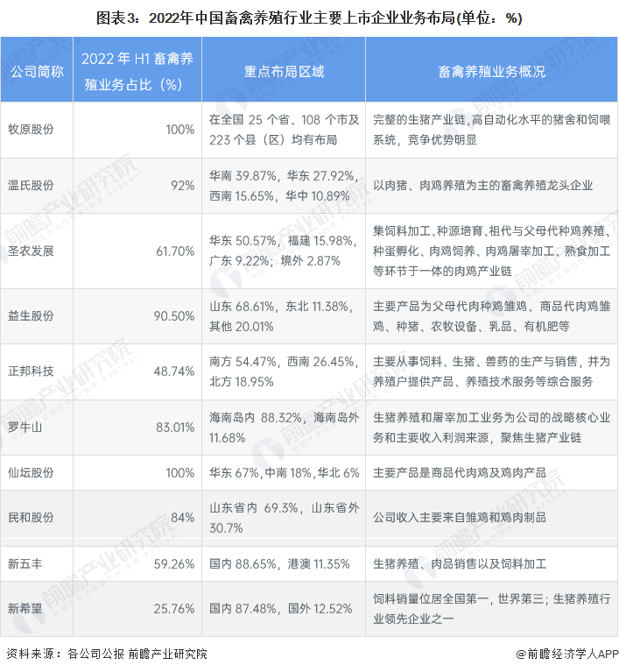619x672 pixels.
Task: Click the 国内88.65% 港澳11.35% region cell
Action: pos(284,564)
